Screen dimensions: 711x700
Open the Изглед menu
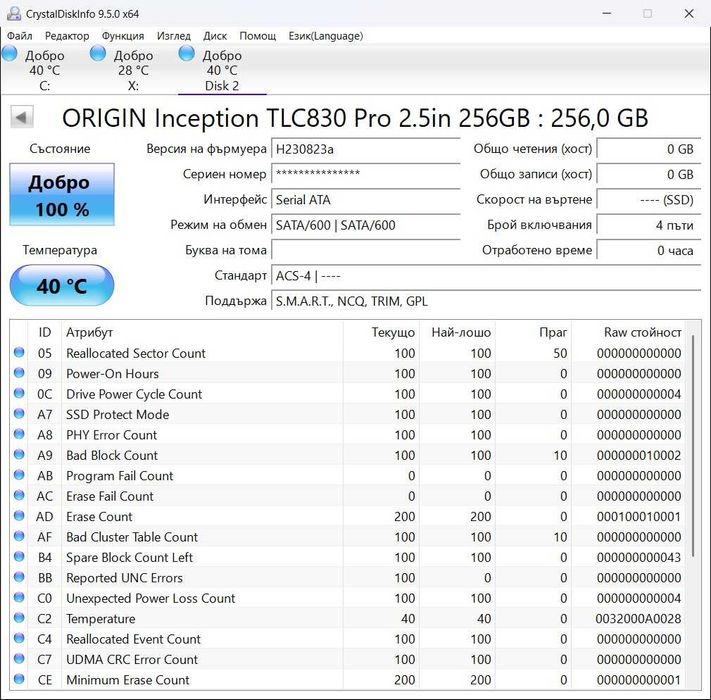(174, 36)
